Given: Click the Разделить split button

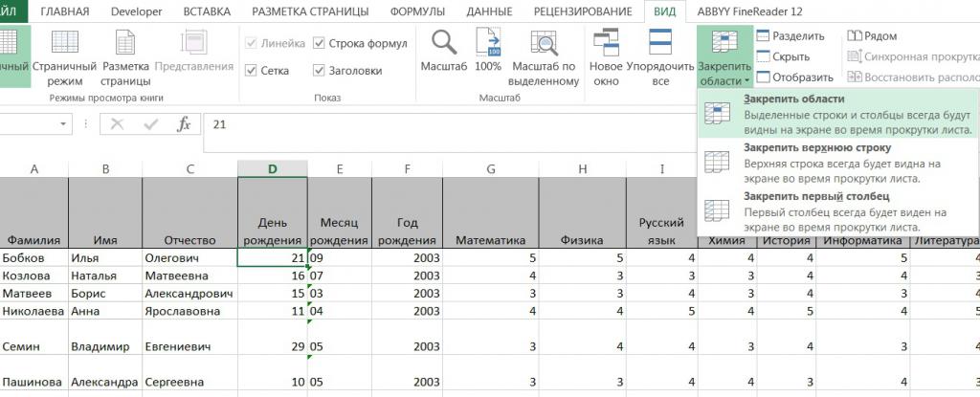Looking at the screenshot, I should coord(791,36).
